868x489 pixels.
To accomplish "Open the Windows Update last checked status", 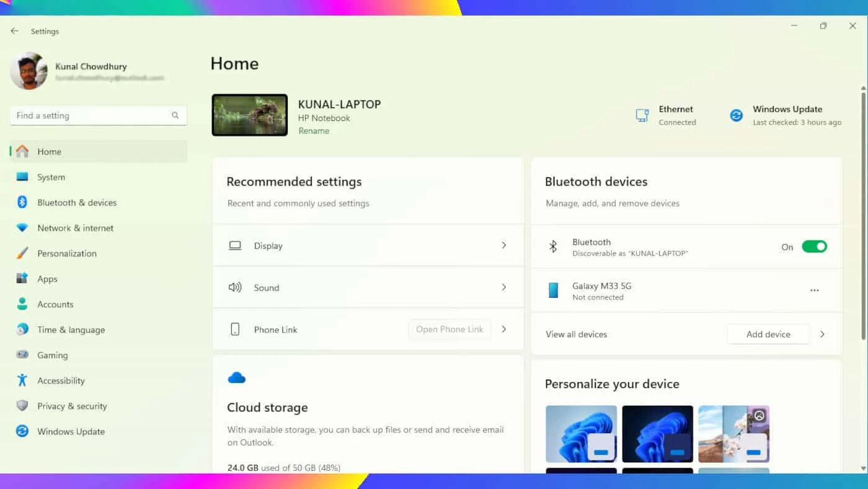I will pyautogui.click(x=786, y=115).
